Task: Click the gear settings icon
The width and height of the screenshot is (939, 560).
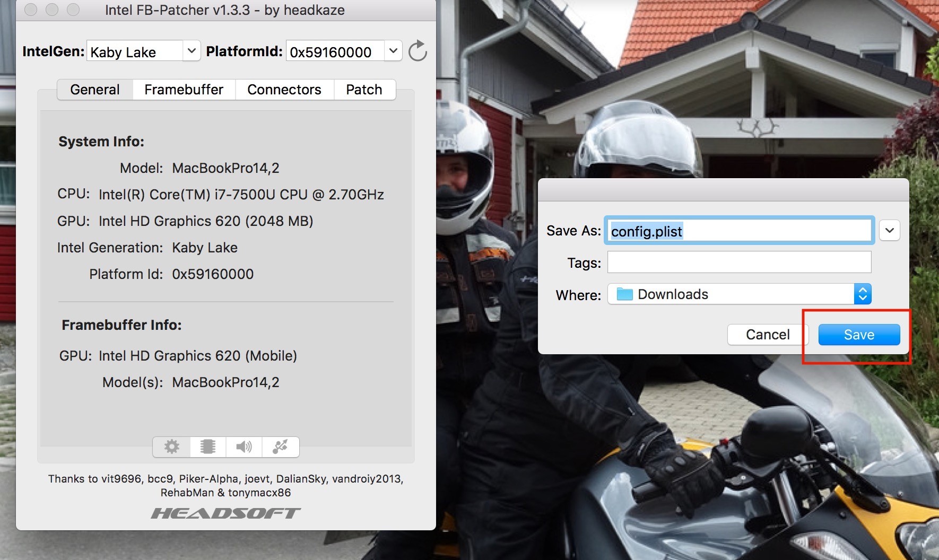Action: [x=171, y=447]
